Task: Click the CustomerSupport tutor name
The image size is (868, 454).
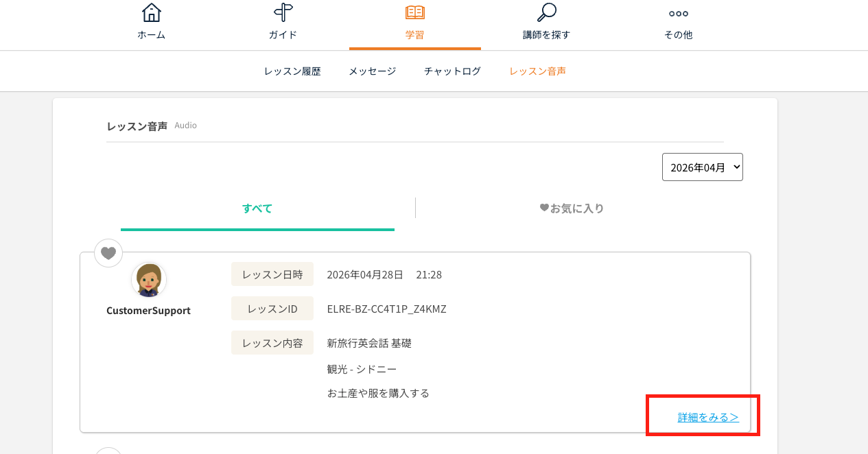Action: tap(148, 311)
